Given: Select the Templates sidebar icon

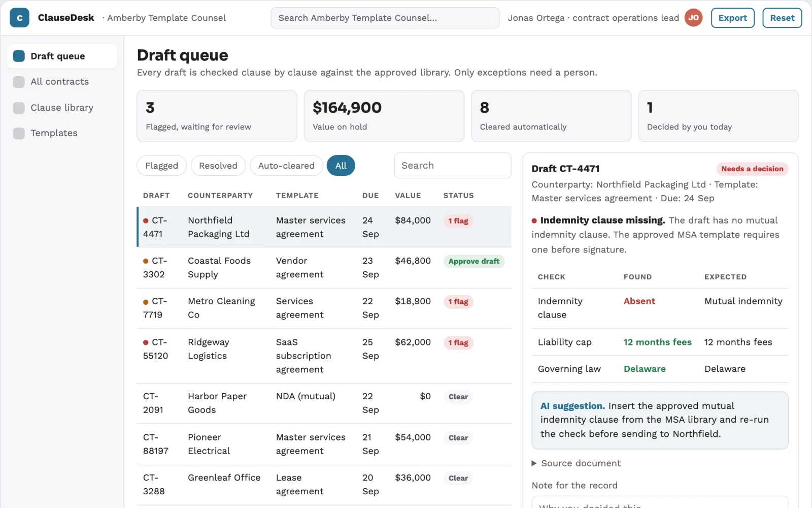Looking at the screenshot, I should [19, 133].
